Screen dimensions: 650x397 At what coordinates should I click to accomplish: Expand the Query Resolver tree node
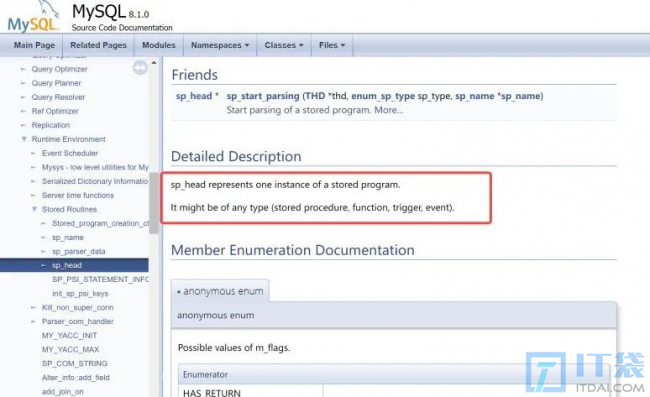click(x=24, y=97)
